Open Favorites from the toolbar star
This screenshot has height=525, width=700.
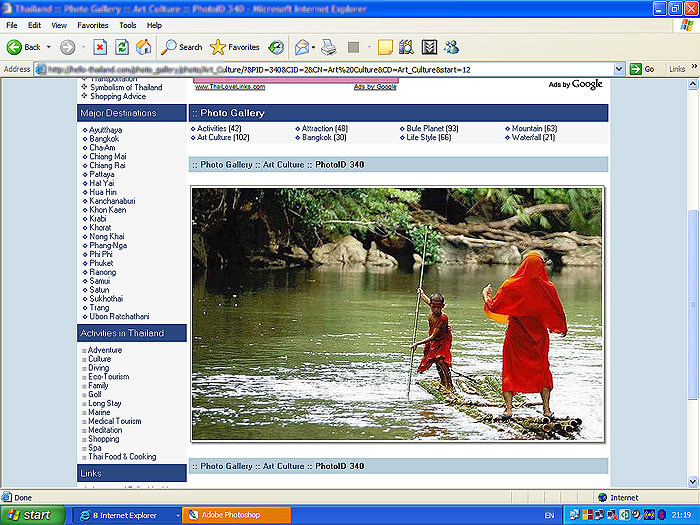pyautogui.click(x=234, y=47)
